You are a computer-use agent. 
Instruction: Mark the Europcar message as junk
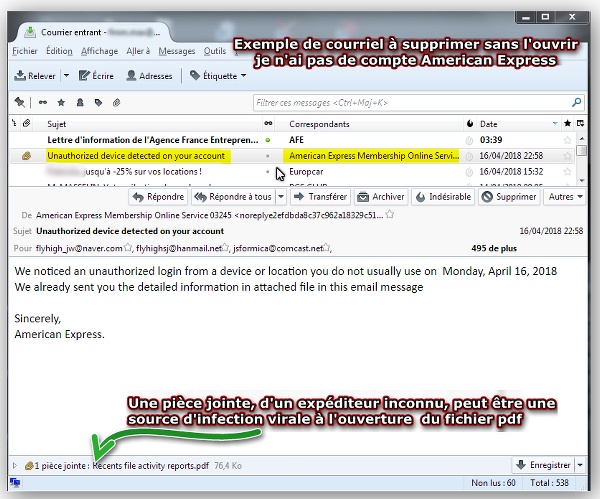(469, 172)
